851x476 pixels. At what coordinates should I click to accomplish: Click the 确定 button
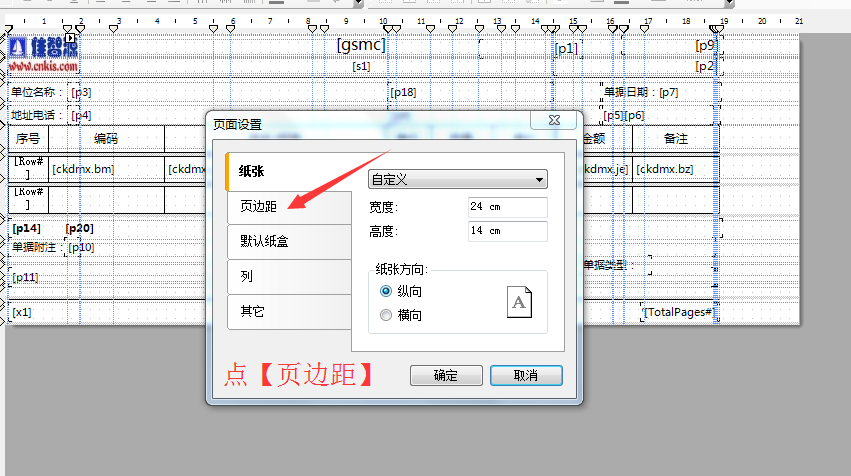point(445,376)
